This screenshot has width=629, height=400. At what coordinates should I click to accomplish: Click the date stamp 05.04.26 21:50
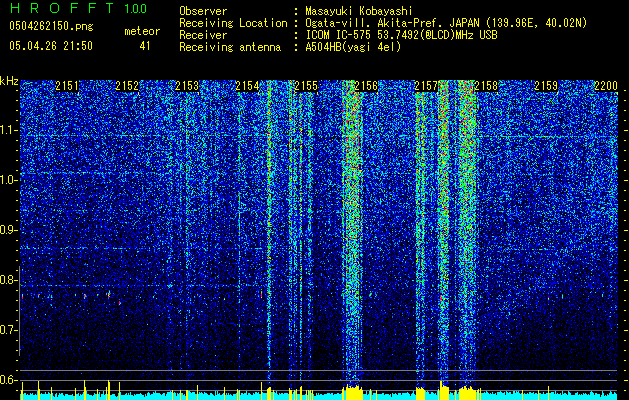(x=51, y=46)
